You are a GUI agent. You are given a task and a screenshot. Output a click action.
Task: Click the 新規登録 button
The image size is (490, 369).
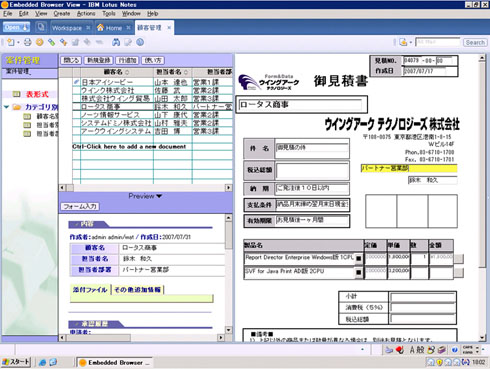pyautogui.click(x=98, y=60)
